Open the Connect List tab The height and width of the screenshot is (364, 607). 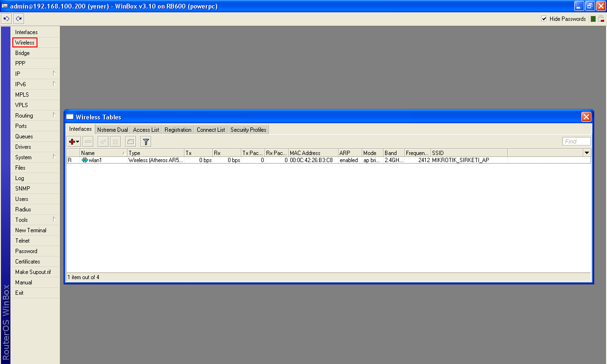coord(211,130)
